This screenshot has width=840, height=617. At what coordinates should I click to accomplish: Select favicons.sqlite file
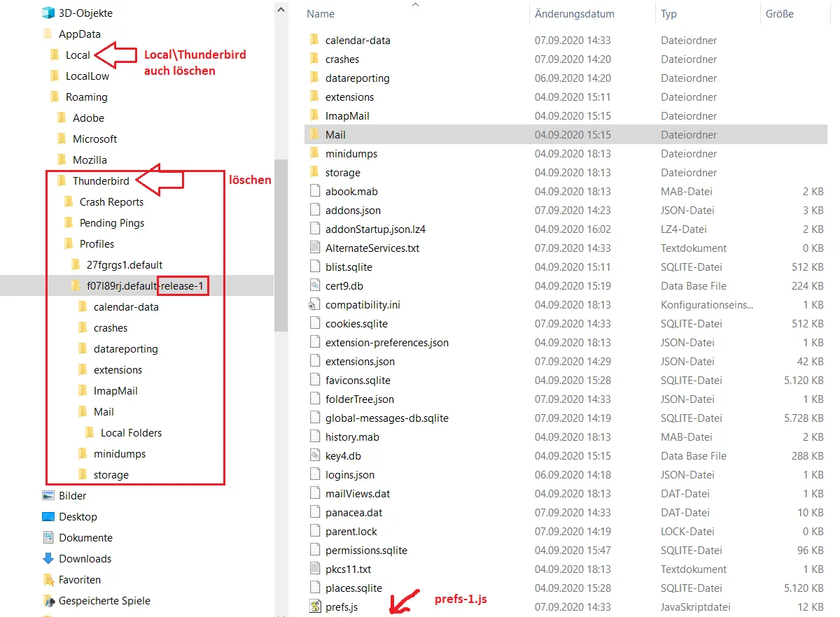(358, 380)
